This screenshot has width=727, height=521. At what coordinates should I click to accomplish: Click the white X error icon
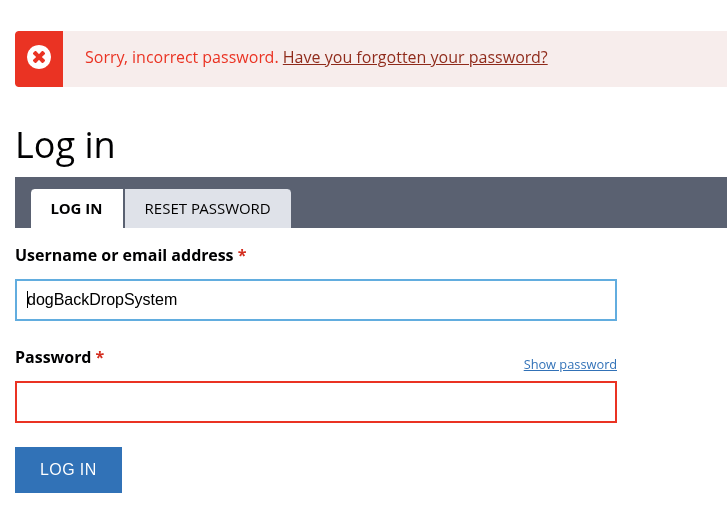click(x=39, y=57)
